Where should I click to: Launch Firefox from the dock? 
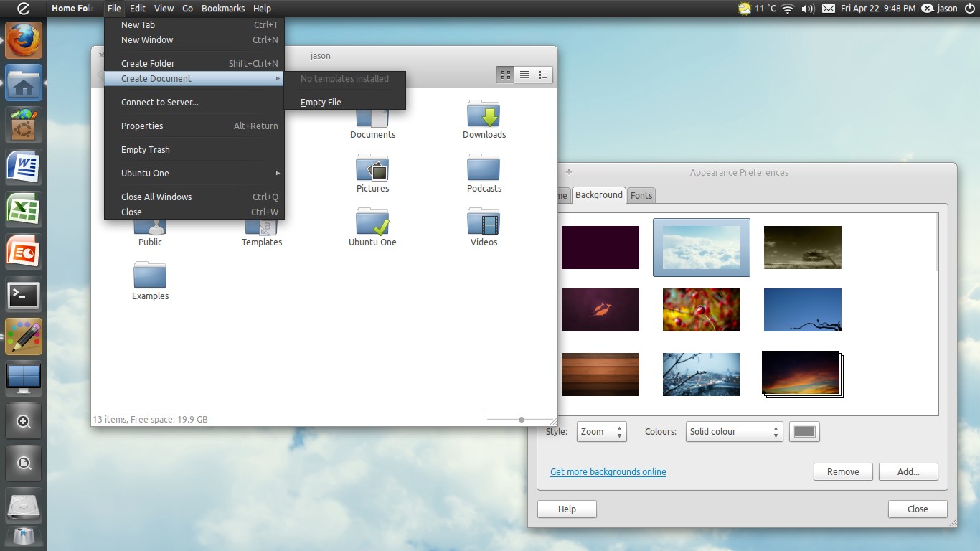pos(24,40)
